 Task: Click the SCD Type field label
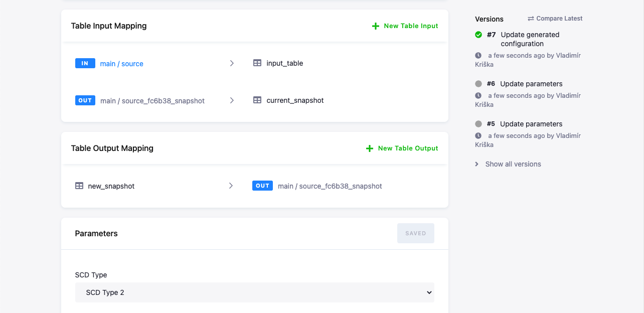tap(91, 275)
